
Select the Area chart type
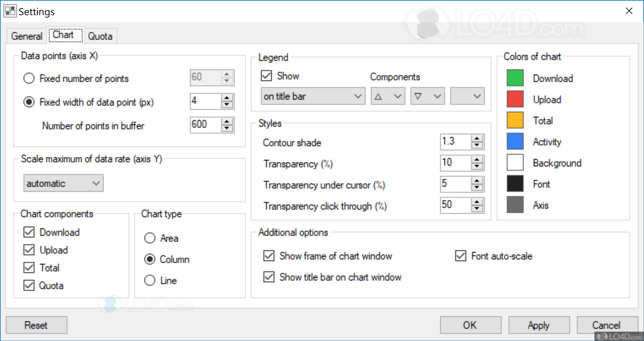click(x=150, y=238)
